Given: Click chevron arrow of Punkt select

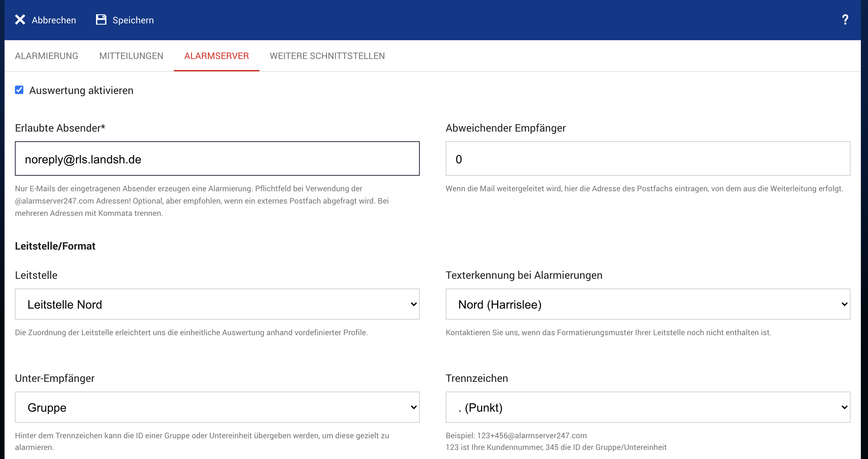Looking at the screenshot, I should point(844,407).
